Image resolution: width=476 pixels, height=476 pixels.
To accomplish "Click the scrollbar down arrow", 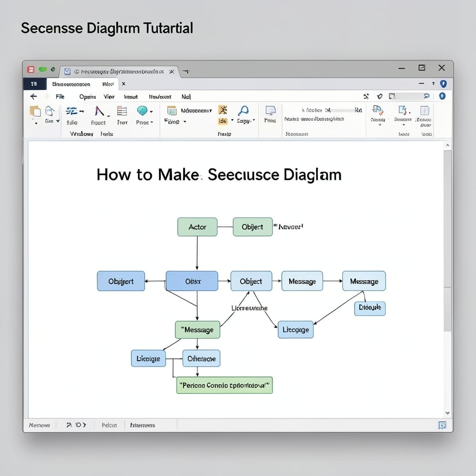I will (448, 413).
